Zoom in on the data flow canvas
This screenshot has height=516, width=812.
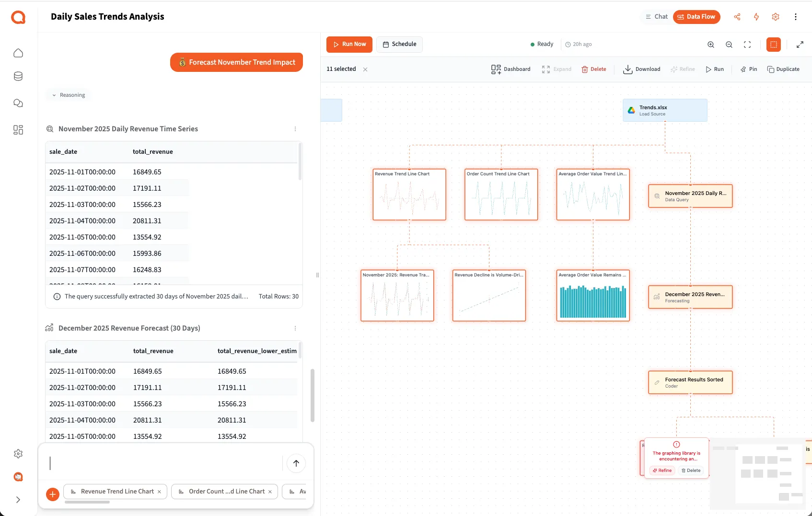click(x=711, y=44)
